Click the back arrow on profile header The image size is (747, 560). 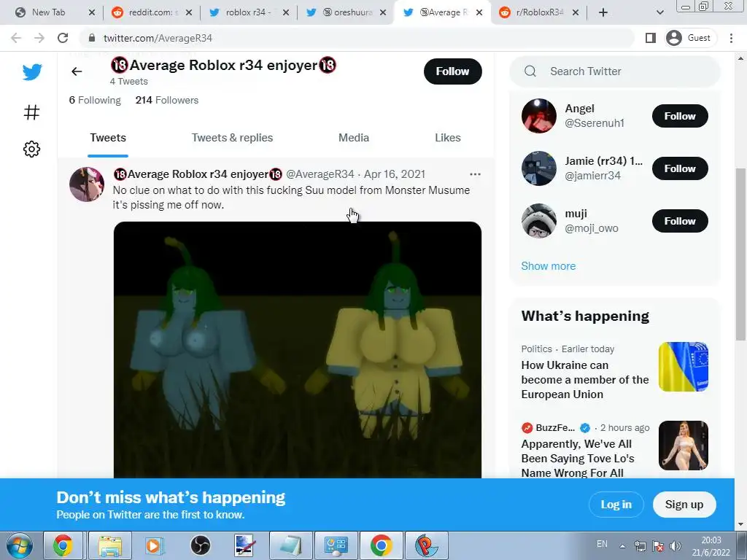click(x=77, y=71)
